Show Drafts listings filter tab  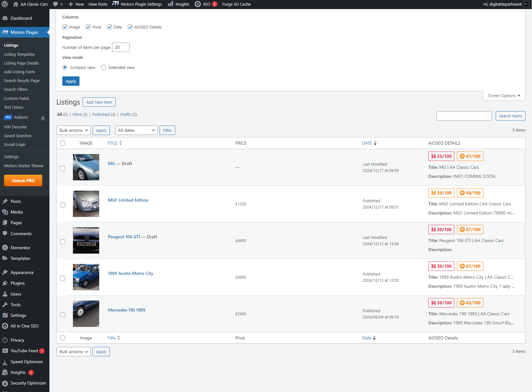(x=129, y=115)
